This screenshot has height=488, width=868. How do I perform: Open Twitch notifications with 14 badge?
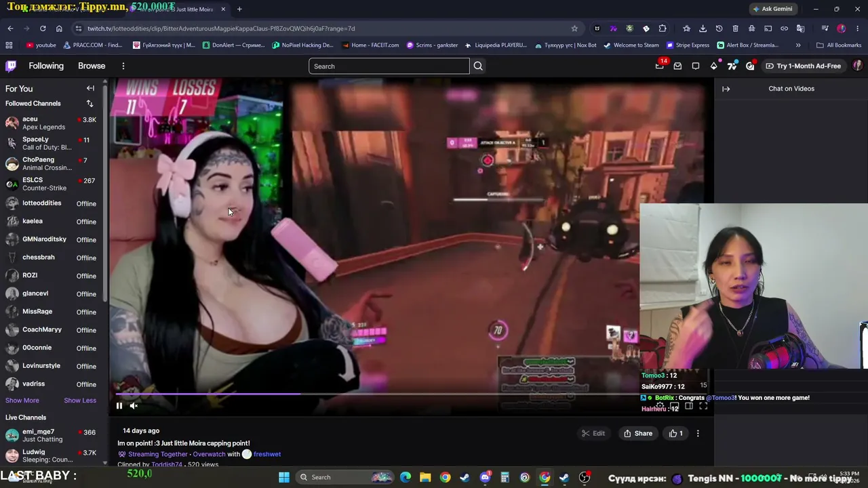[660, 65]
